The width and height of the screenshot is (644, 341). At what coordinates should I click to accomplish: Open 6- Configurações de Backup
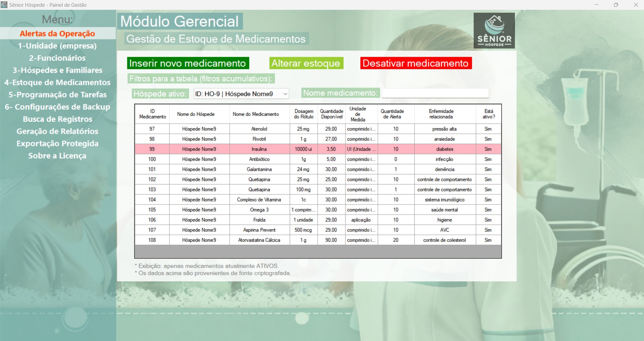click(x=57, y=107)
